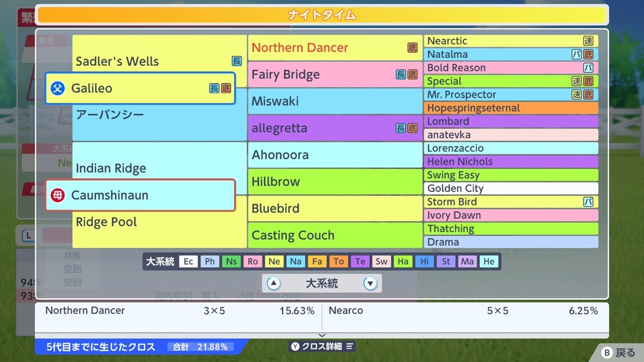Click the list icon next to クロス詳細

(349, 346)
